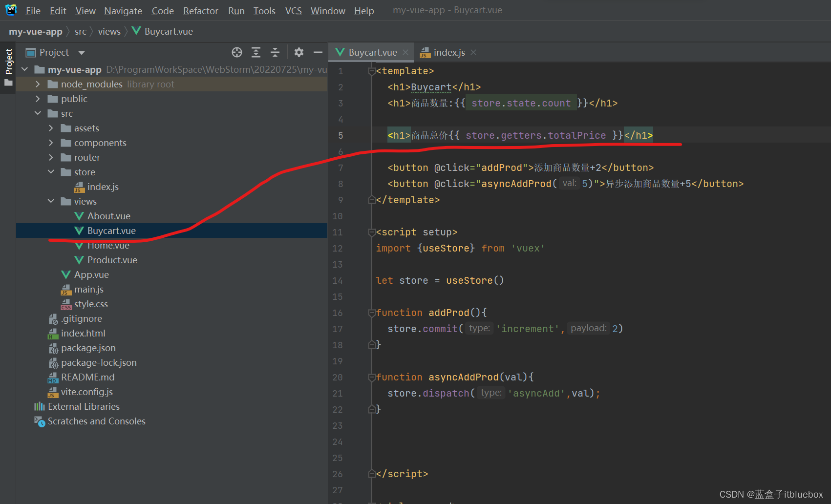Image resolution: width=831 pixels, height=504 pixels.
Task: Open the VCS menu
Action: (293, 11)
